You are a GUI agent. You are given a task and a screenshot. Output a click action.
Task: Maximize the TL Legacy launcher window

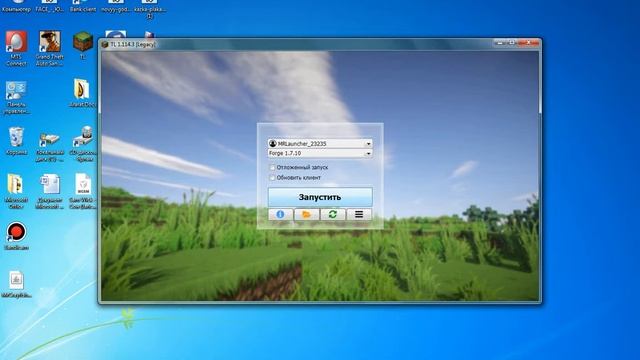click(511, 42)
